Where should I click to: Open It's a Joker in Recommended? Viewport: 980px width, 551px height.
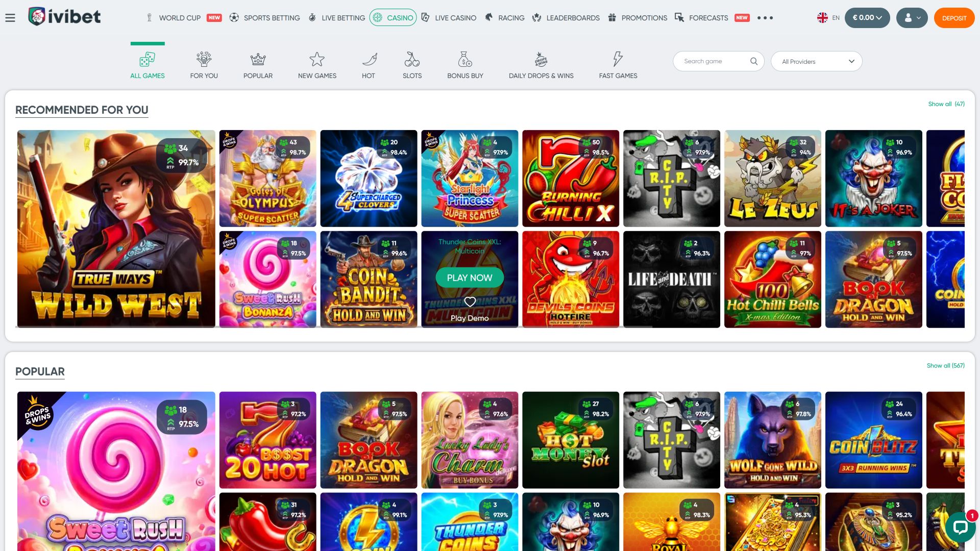(x=874, y=179)
